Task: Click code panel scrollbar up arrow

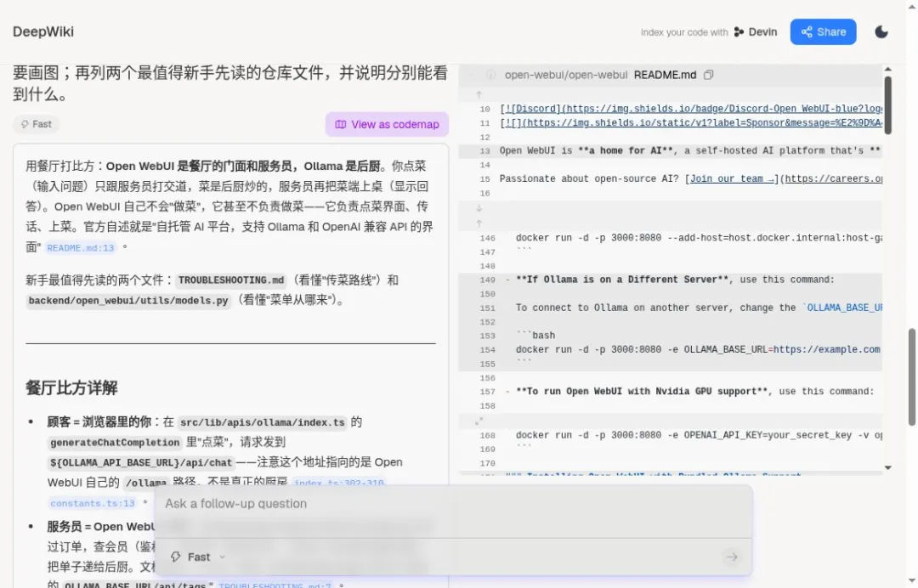Action: [887, 69]
